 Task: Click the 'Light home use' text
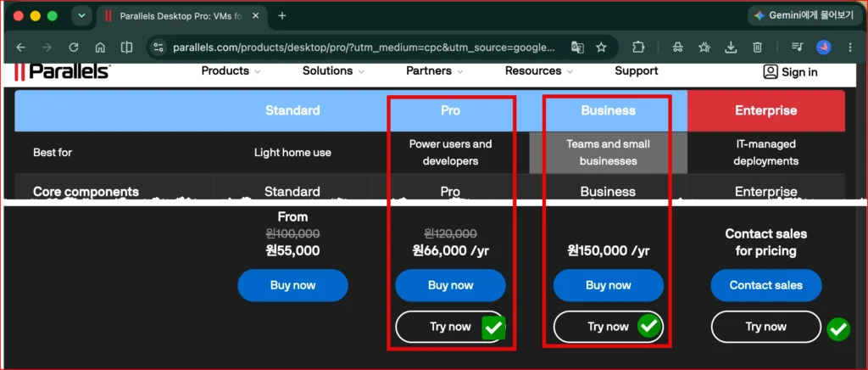tap(292, 152)
